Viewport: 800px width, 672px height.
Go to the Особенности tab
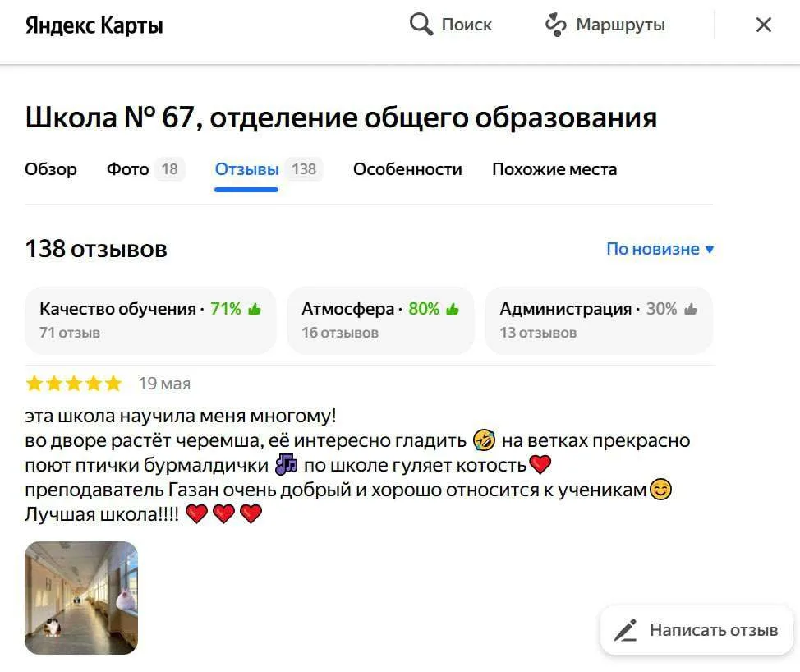click(x=407, y=169)
